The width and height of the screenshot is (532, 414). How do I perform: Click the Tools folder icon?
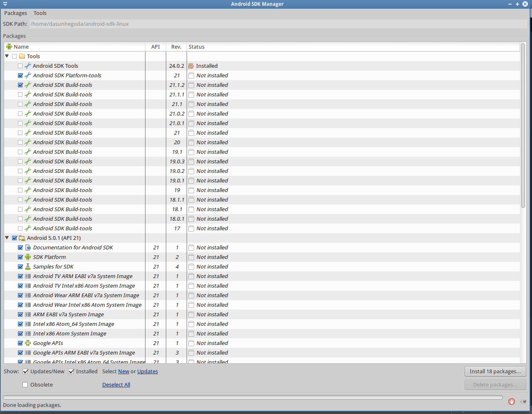pos(22,56)
